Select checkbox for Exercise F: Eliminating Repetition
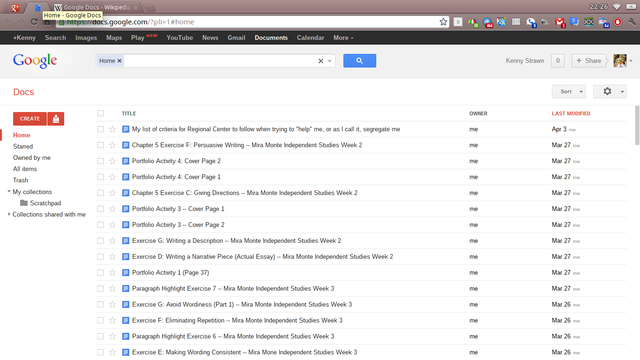Viewport: 640px width, 360px height. click(100, 320)
